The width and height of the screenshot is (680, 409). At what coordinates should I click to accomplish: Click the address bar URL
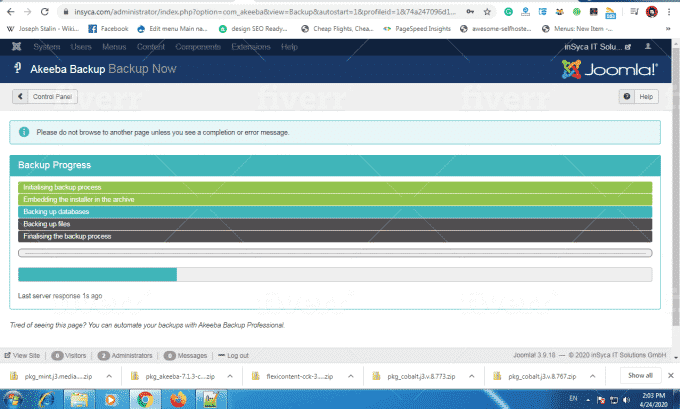pyautogui.click(x=265, y=12)
